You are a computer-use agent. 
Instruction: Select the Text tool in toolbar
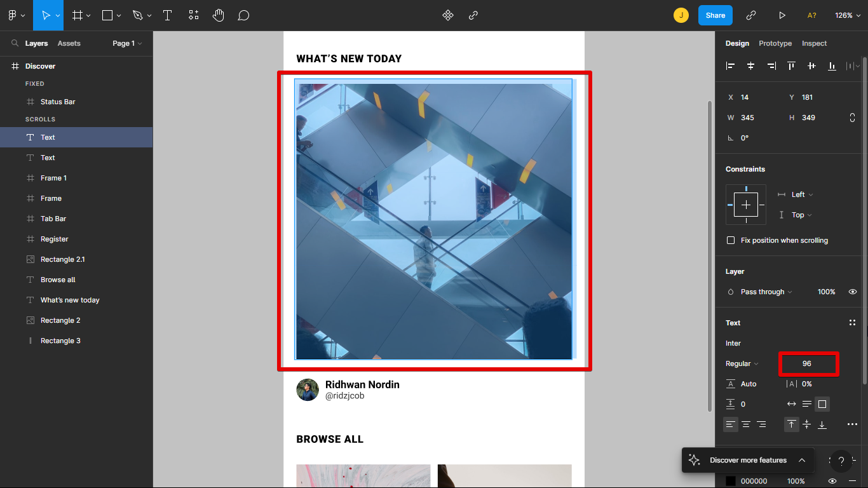(x=168, y=15)
